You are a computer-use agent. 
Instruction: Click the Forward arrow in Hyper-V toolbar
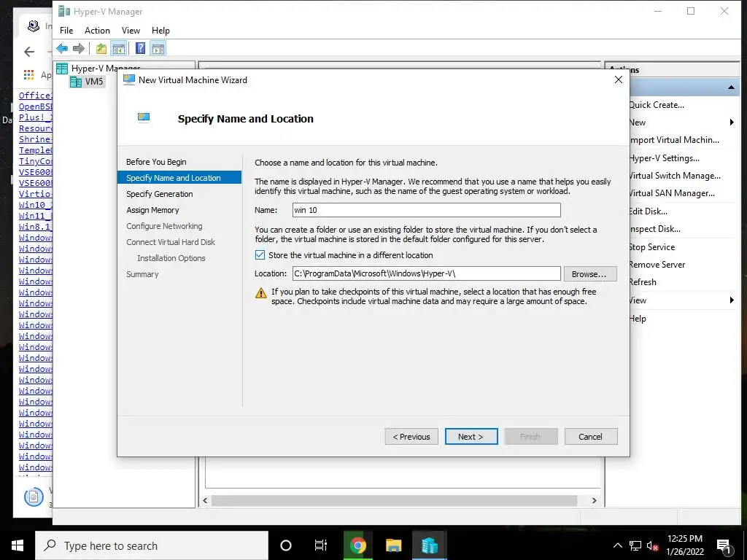[79, 48]
